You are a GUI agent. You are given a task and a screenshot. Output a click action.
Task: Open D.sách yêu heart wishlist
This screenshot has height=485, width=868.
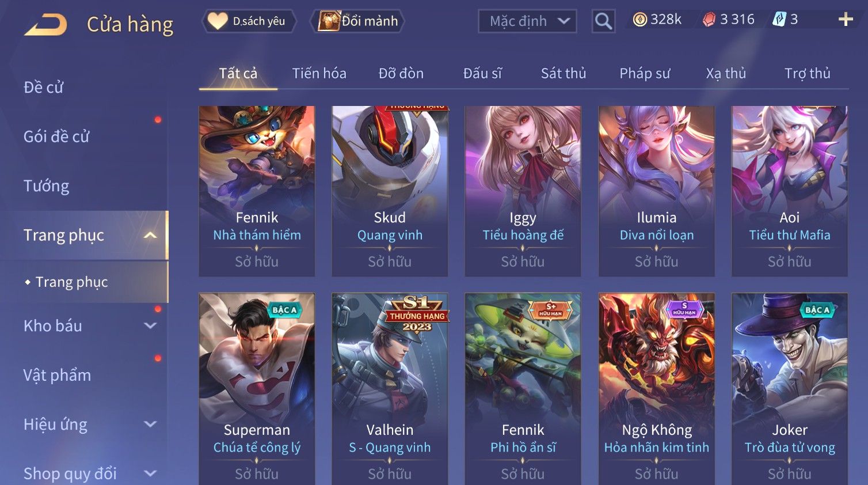249,21
